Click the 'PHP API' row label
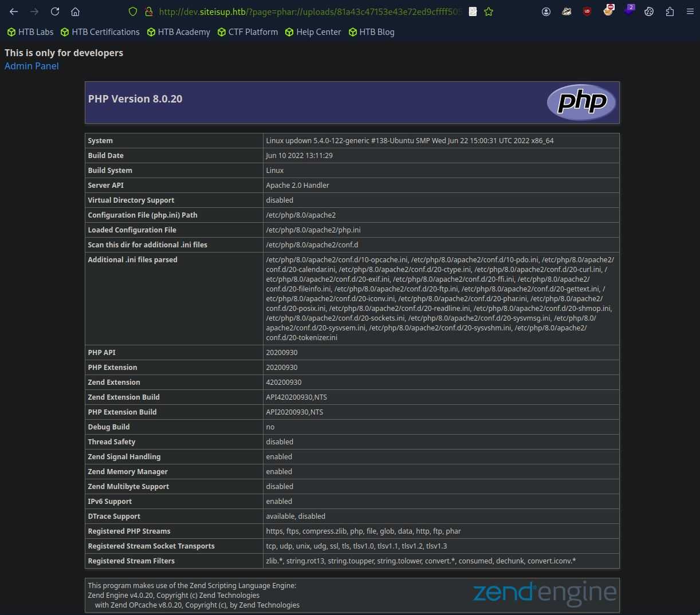 [101, 352]
